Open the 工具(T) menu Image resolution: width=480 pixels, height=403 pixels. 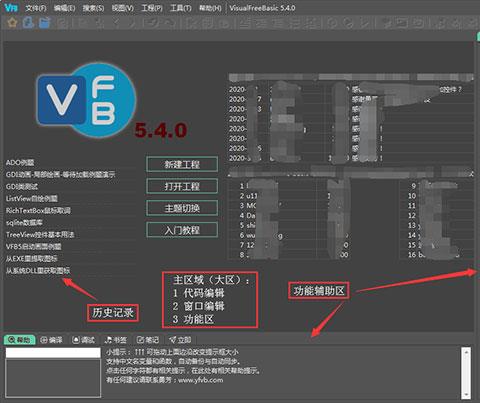pyautogui.click(x=181, y=8)
